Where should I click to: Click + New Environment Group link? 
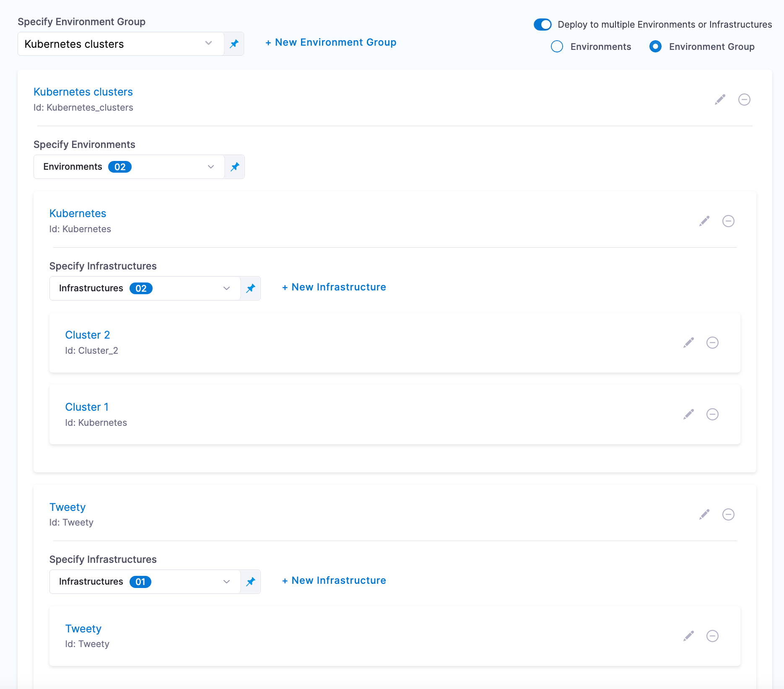point(331,42)
